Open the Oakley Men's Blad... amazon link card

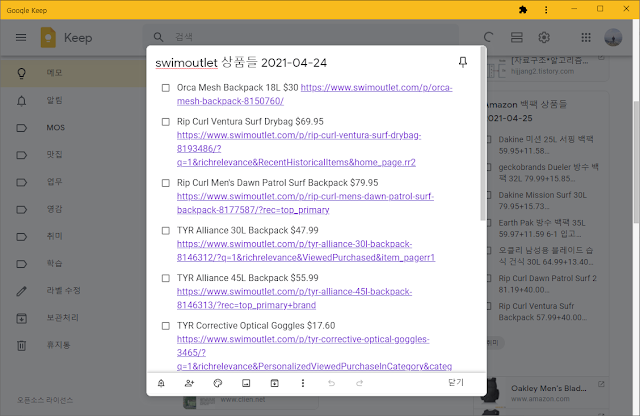(x=548, y=392)
